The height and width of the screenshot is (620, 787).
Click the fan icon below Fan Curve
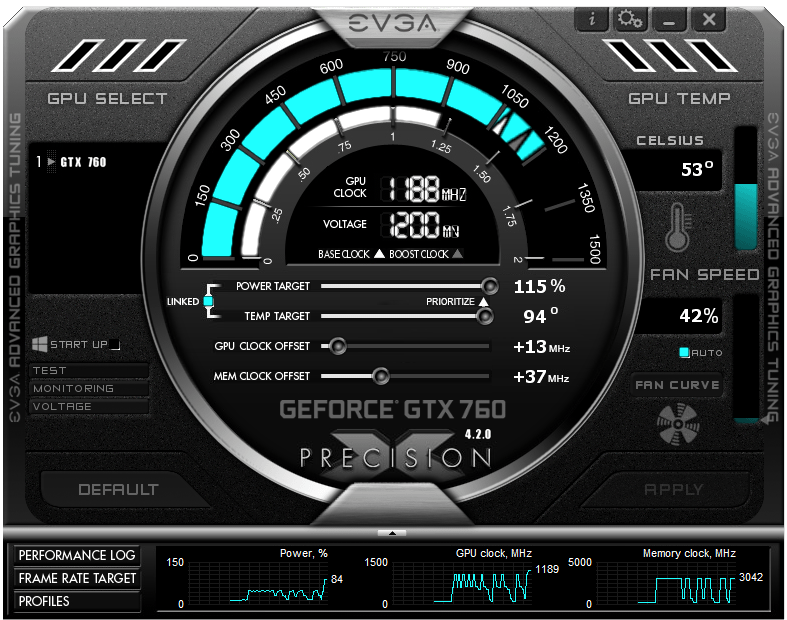pyautogui.click(x=678, y=424)
